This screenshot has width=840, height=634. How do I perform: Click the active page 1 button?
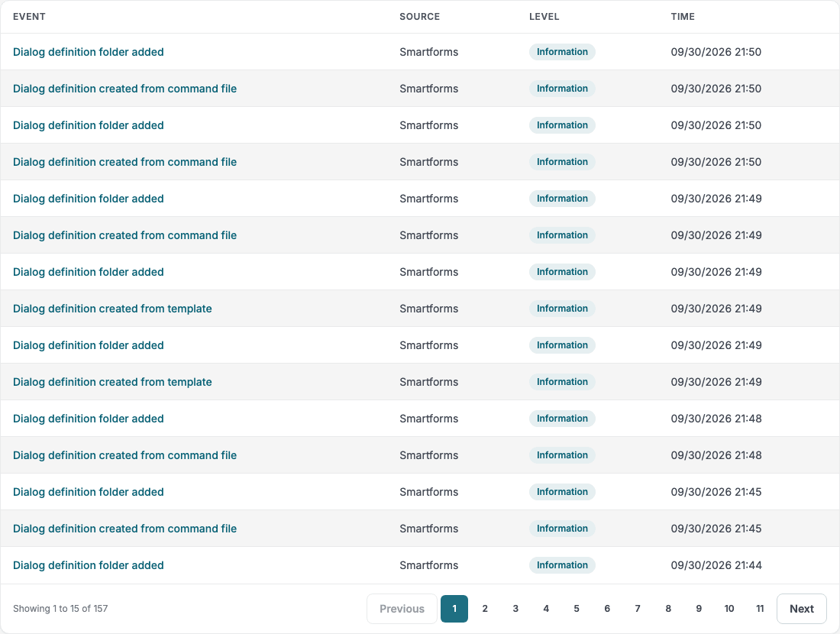(454, 608)
